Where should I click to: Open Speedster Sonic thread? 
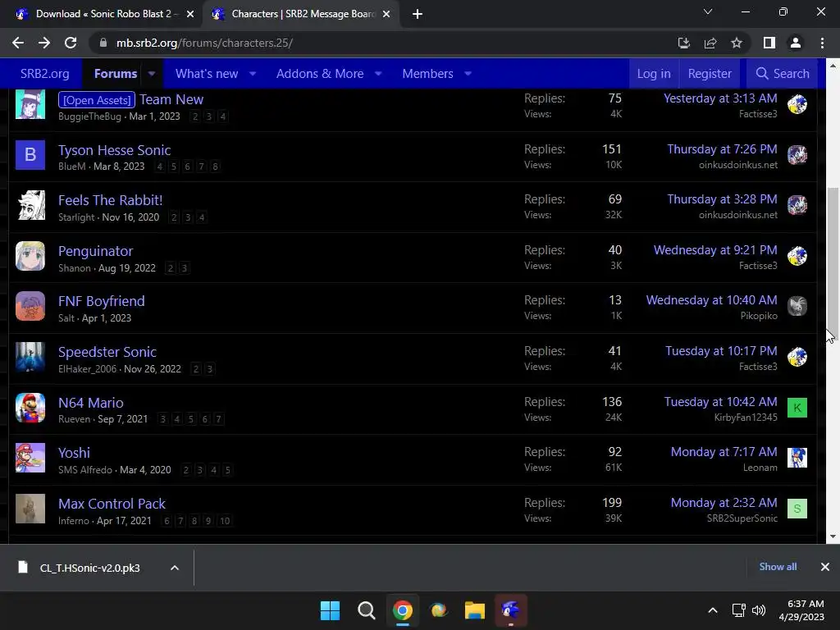[x=107, y=352]
